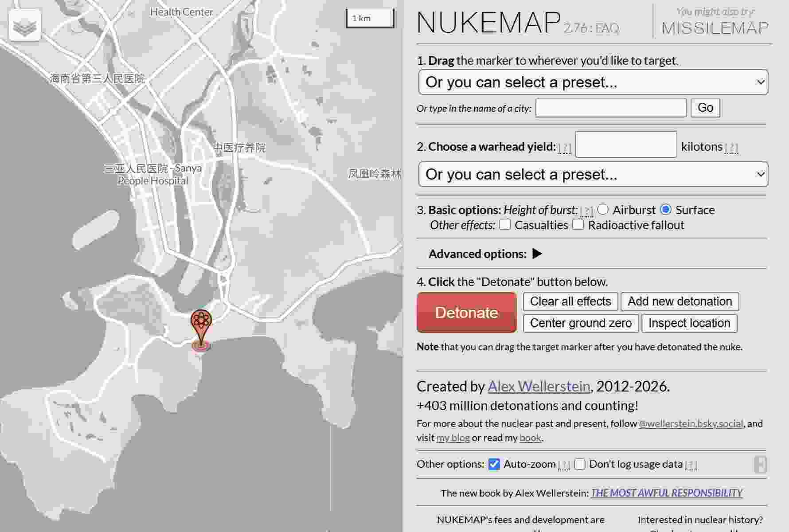Click the red Detonate button
Screen dimensions: 789x532
(x=466, y=313)
